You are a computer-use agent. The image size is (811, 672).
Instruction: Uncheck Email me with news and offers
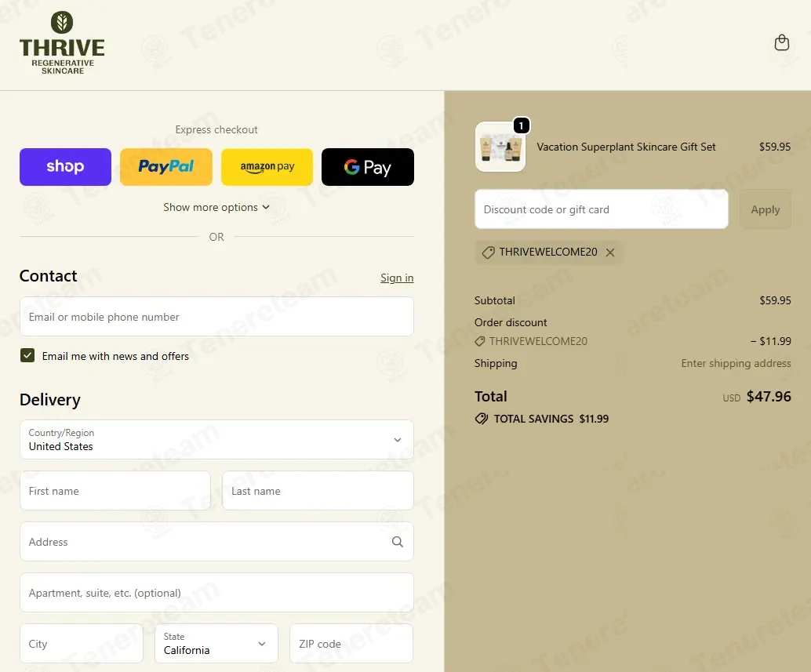[x=27, y=356]
